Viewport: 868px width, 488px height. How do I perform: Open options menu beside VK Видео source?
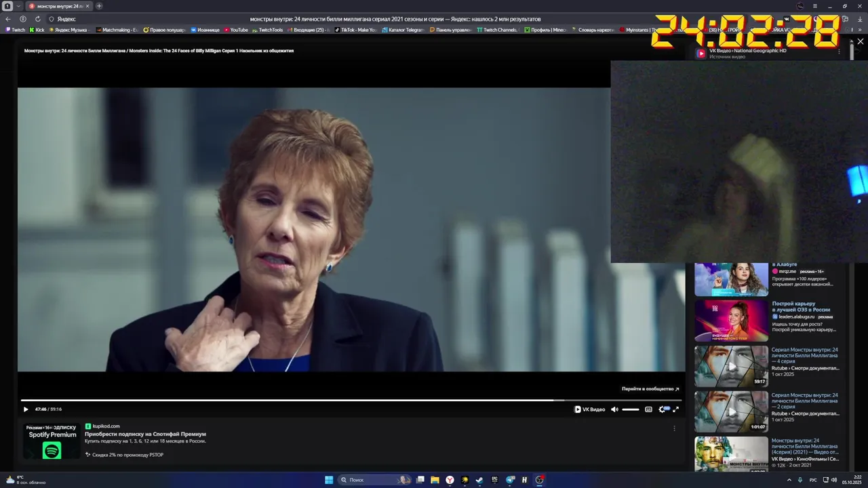(x=840, y=51)
